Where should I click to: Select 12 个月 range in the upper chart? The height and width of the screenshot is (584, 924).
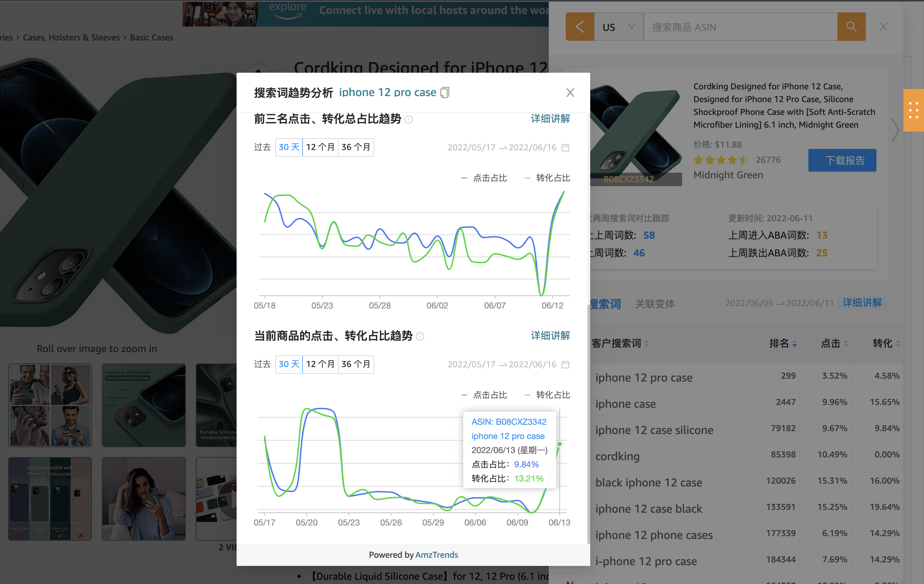click(320, 148)
